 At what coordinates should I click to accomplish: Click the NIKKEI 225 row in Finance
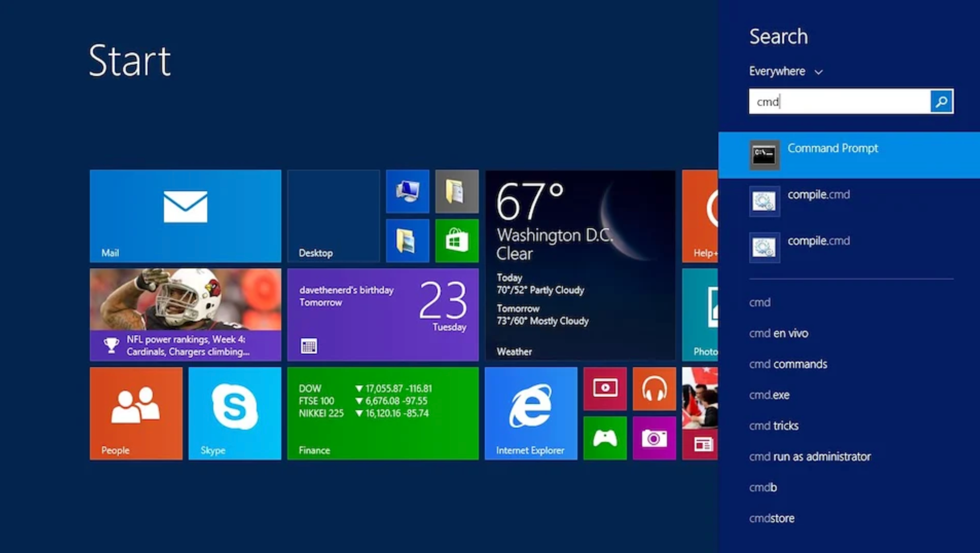pos(364,413)
